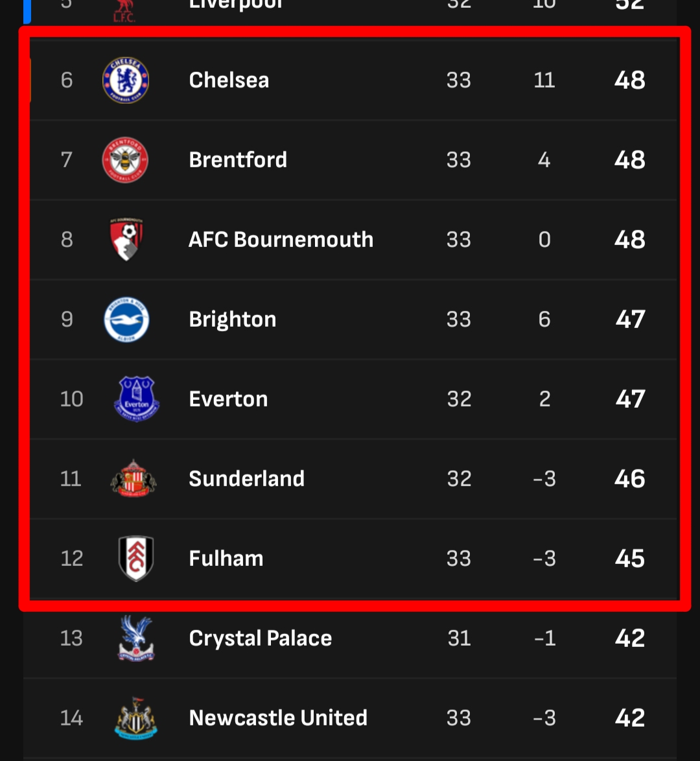Open the Chelsea team name link
This screenshot has width=700, height=761.
click(x=229, y=80)
